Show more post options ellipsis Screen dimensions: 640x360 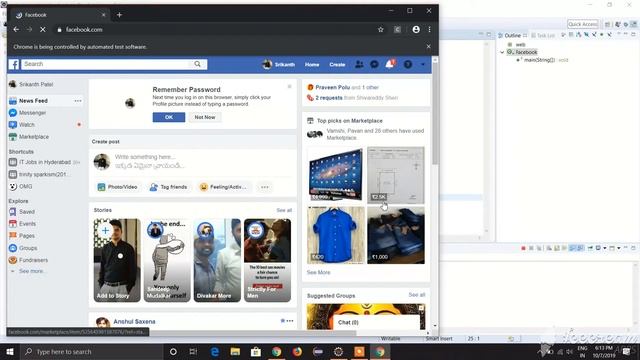click(265, 187)
